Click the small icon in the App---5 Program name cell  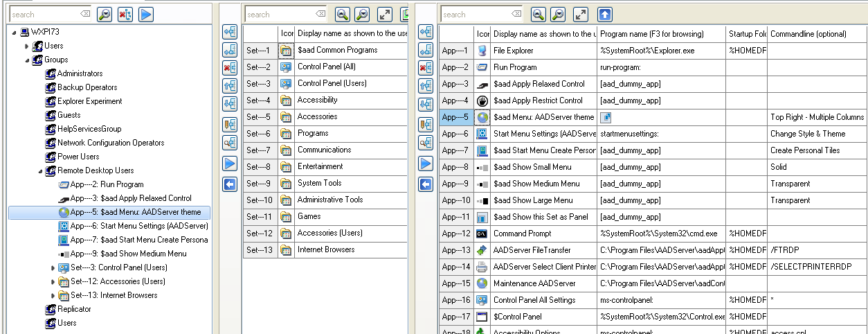606,117
